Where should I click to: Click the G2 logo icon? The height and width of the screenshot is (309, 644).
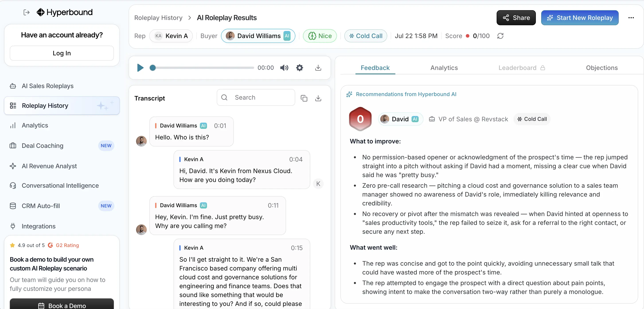[50, 245]
